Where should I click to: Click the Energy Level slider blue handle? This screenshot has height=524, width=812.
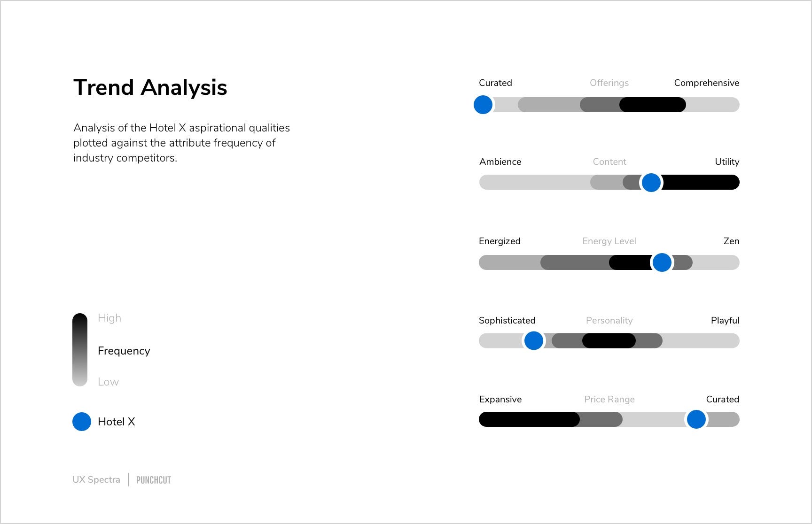coord(662,262)
